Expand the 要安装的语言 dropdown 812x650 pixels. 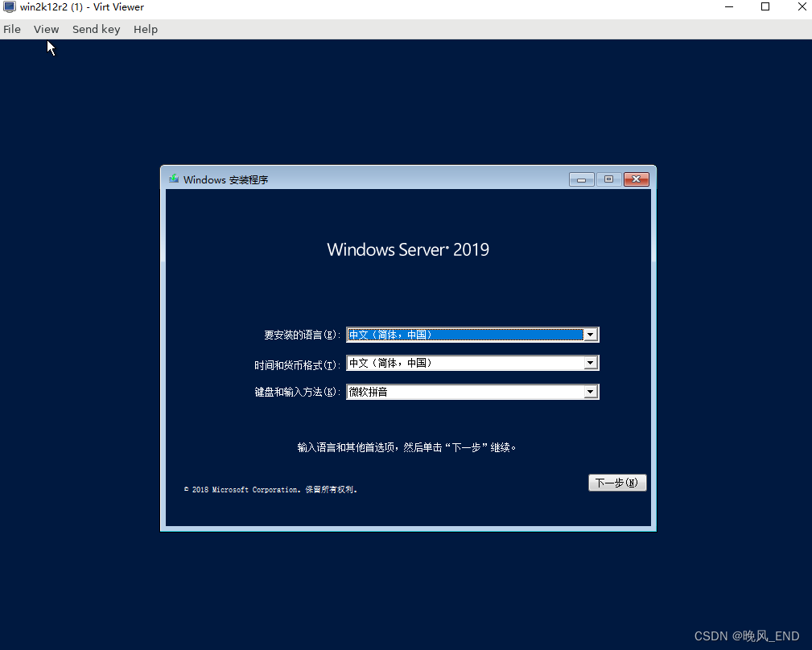click(591, 334)
